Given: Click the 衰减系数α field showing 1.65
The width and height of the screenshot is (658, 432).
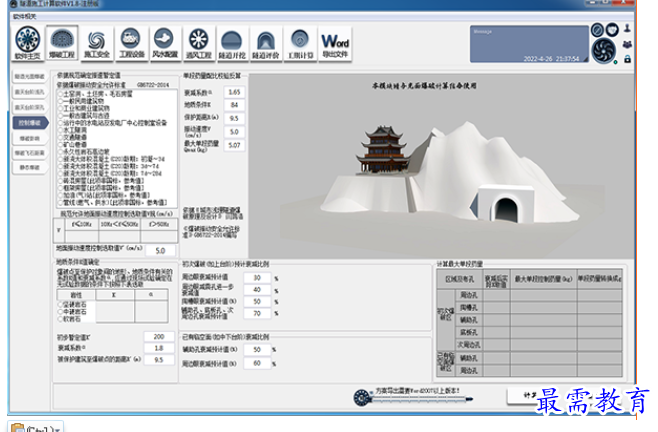Looking at the screenshot, I should pyautogui.click(x=234, y=92).
